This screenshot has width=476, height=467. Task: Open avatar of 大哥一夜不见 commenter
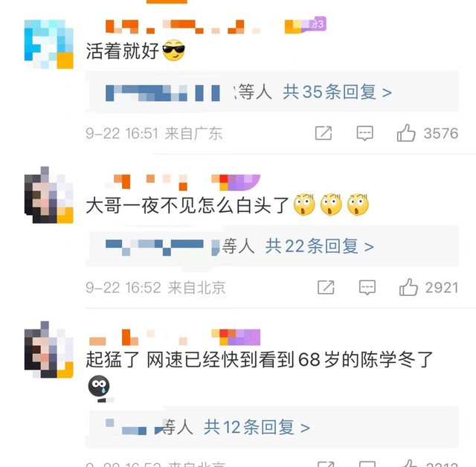49,195
